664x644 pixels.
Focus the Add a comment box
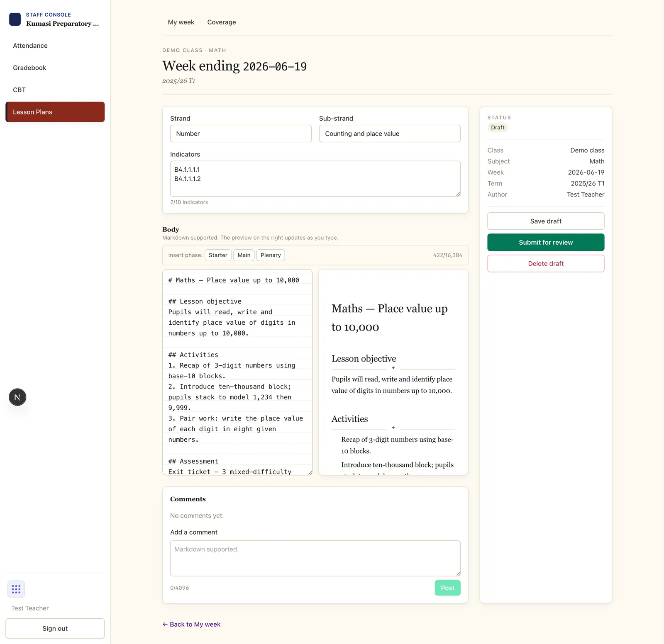pos(315,558)
